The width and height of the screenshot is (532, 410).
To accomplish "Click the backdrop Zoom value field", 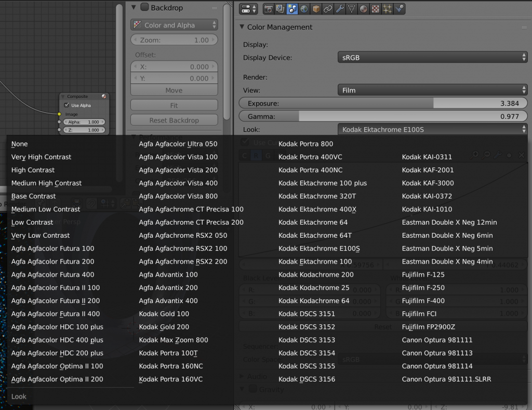I will coord(174,40).
